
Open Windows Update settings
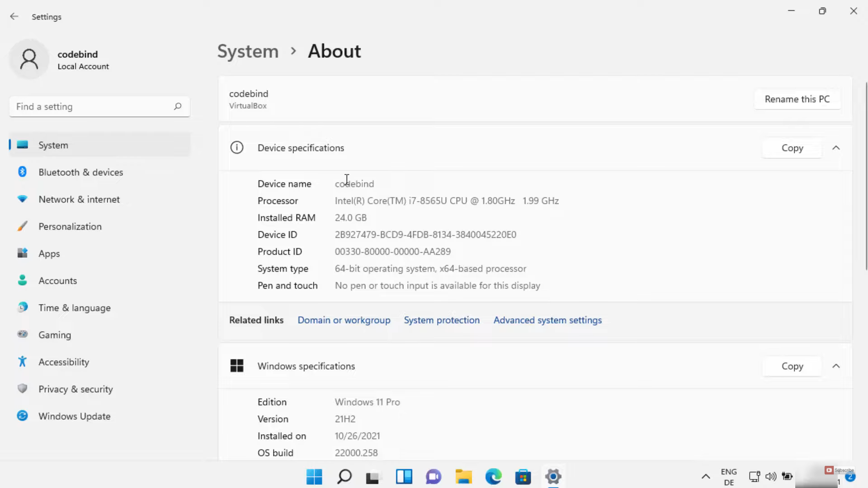74,416
